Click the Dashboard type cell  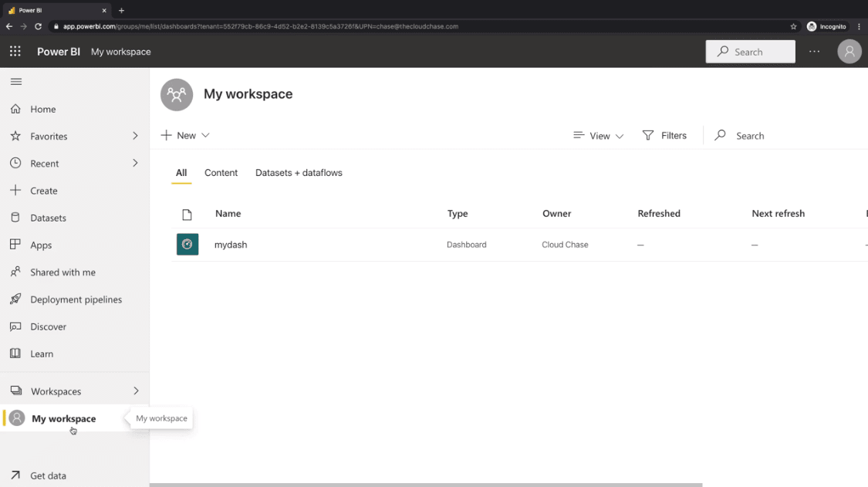[x=466, y=245]
